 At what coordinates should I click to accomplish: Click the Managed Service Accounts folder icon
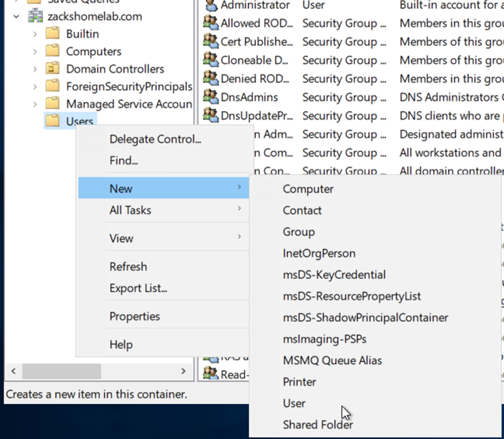52,104
